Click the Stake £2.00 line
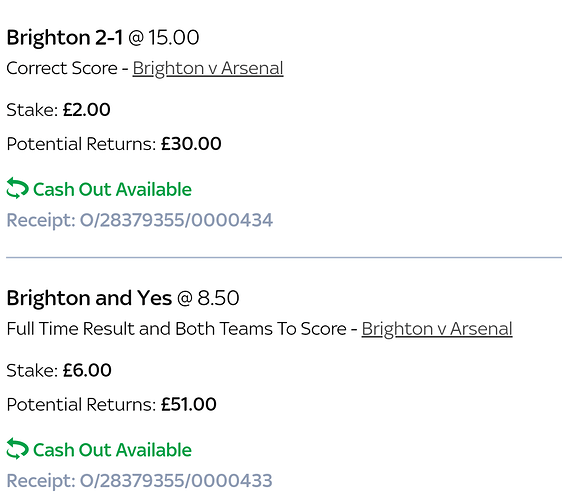This screenshot has width=562, height=500. click(58, 110)
